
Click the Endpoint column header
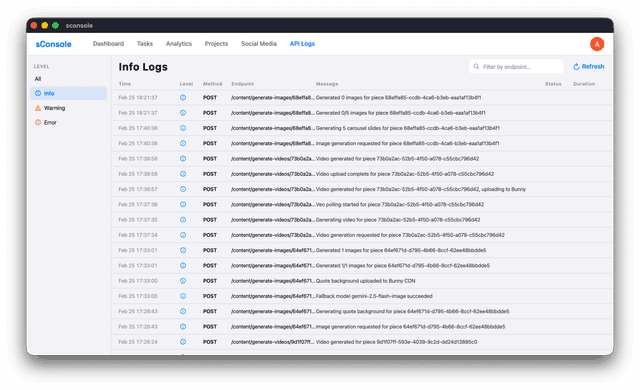[x=242, y=84]
